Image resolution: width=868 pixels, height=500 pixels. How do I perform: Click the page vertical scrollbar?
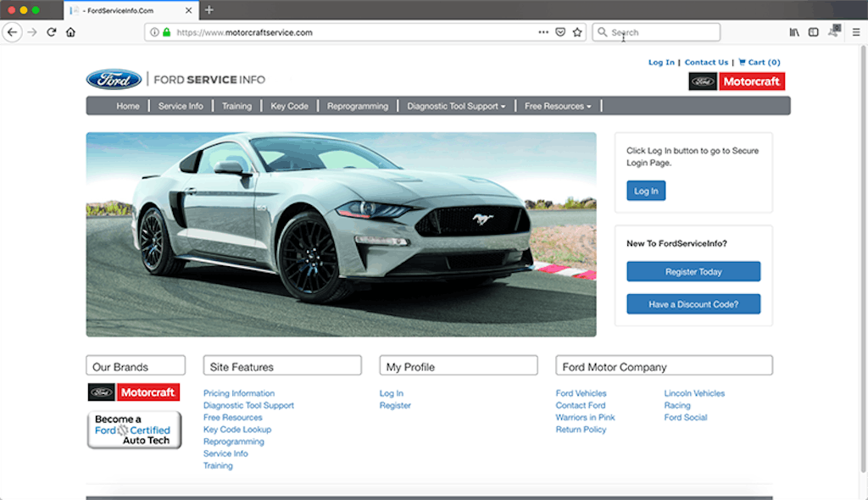pos(864,259)
